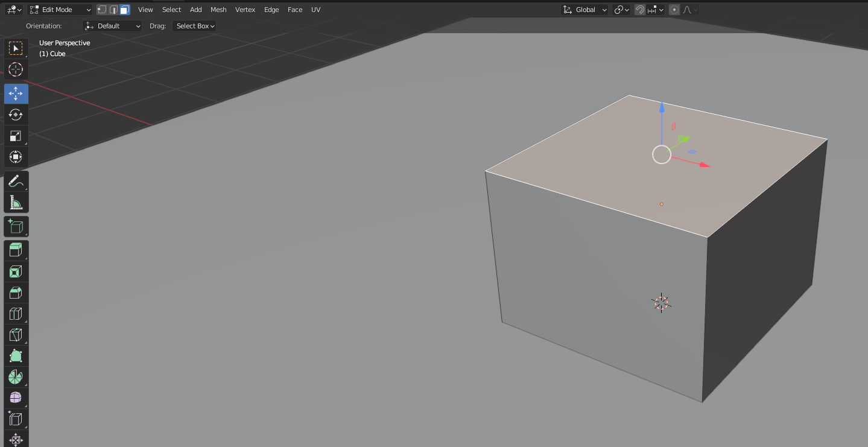Click the white move gizmo center circle
The height and width of the screenshot is (447, 868).
[x=662, y=154]
